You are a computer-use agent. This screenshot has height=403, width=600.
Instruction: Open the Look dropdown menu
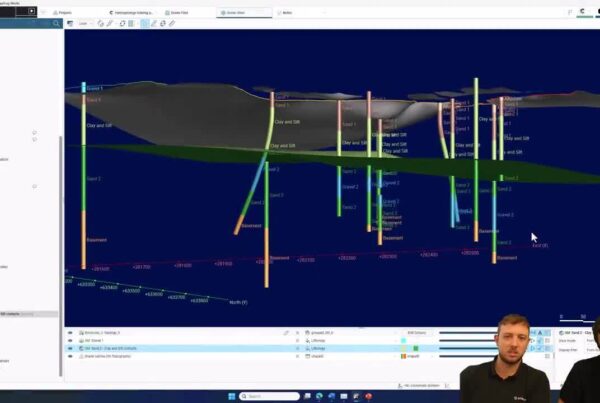(x=84, y=23)
